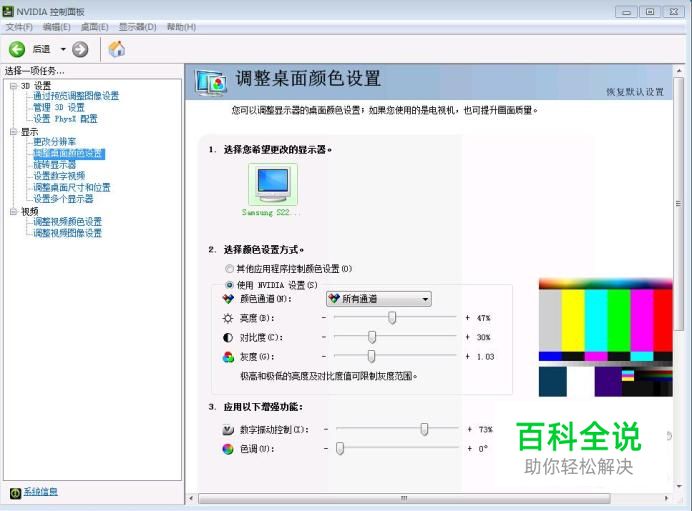Image resolution: width=692 pixels, height=511 pixels.
Task: Open 设置 PhysX 配置 task
Action: (x=65, y=119)
